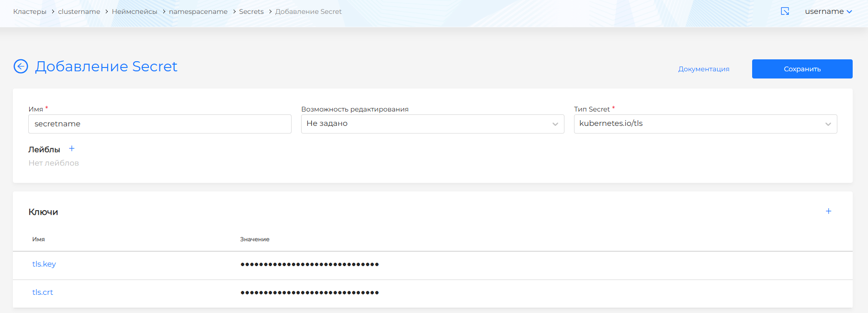Open Неймспейсы from the breadcrumb
868x313 pixels.
coord(135,11)
